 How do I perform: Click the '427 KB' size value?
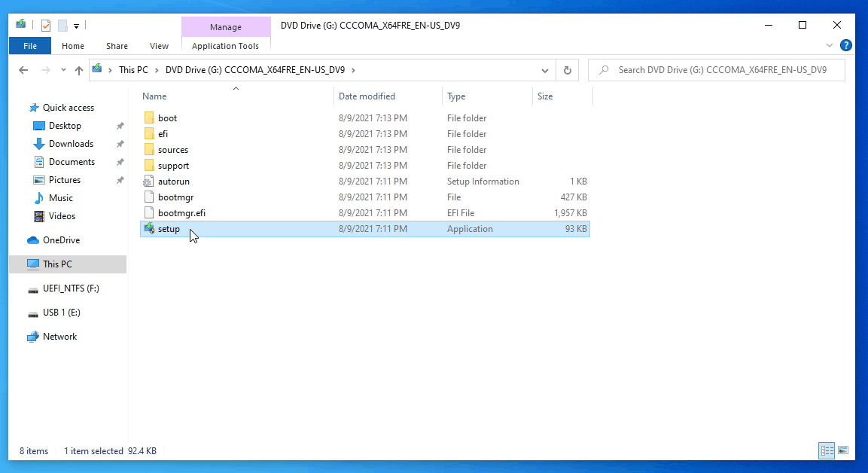pyautogui.click(x=574, y=197)
